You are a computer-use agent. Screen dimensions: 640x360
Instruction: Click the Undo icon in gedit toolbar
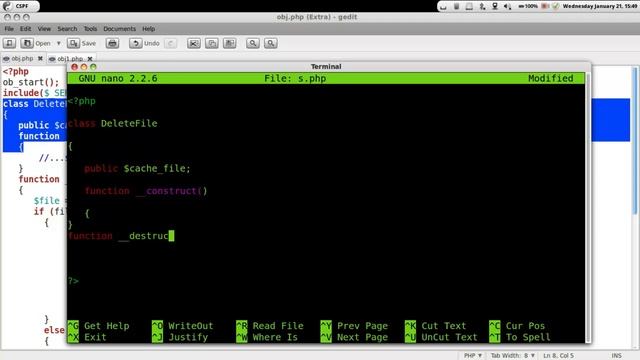click(136, 43)
